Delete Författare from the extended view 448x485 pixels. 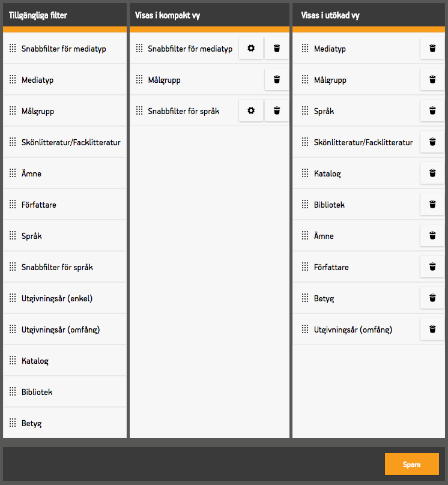pos(432,267)
